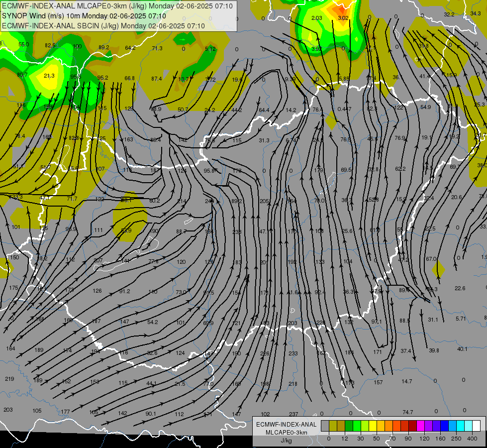Select the white swatch at legend end

click(x=476, y=426)
